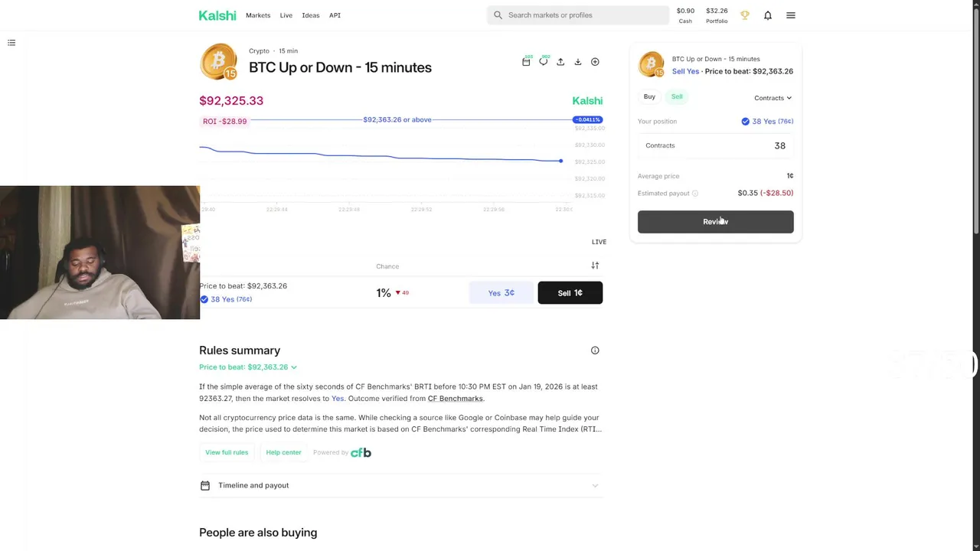
Task: Click the Review button
Action: [x=715, y=222]
